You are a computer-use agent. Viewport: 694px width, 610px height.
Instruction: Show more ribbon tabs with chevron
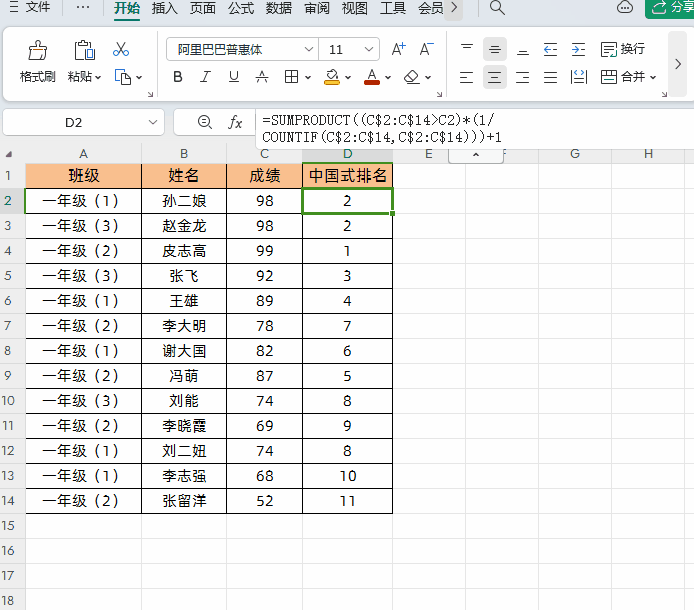454,8
